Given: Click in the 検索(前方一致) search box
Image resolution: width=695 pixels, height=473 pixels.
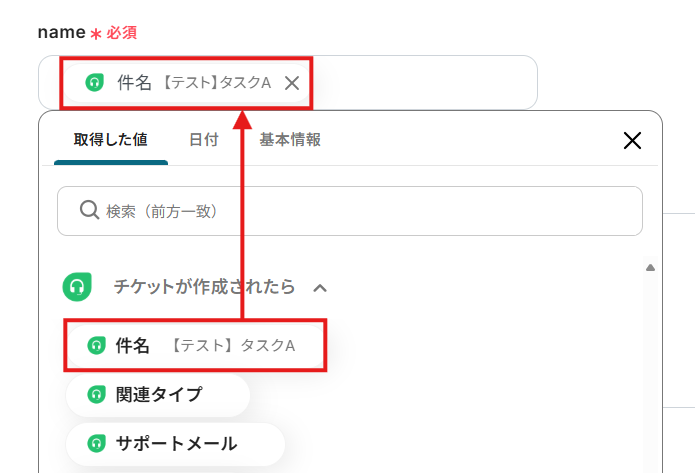Looking at the screenshot, I should (x=360, y=211).
